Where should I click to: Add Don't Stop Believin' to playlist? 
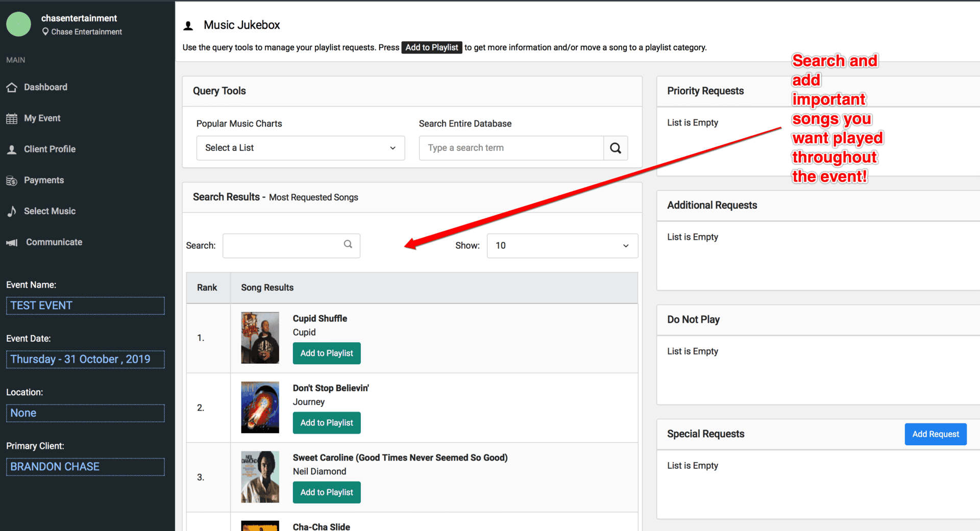327,423
